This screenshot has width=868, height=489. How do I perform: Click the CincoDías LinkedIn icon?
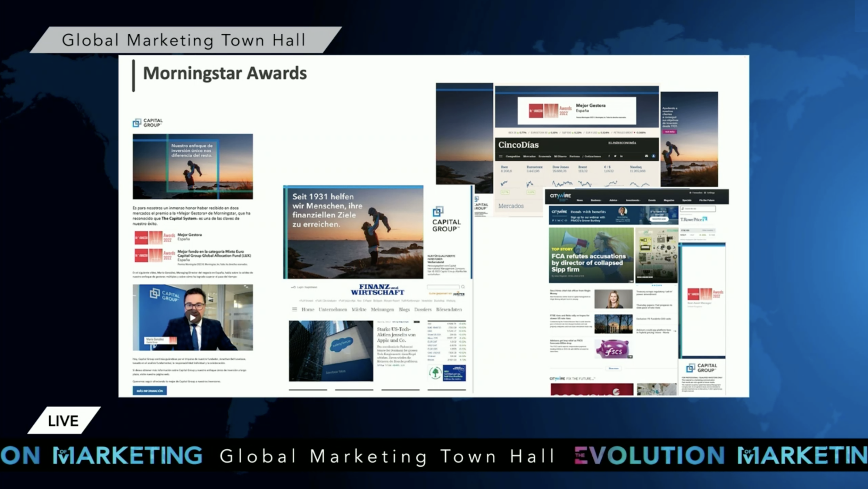coord(621,156)
